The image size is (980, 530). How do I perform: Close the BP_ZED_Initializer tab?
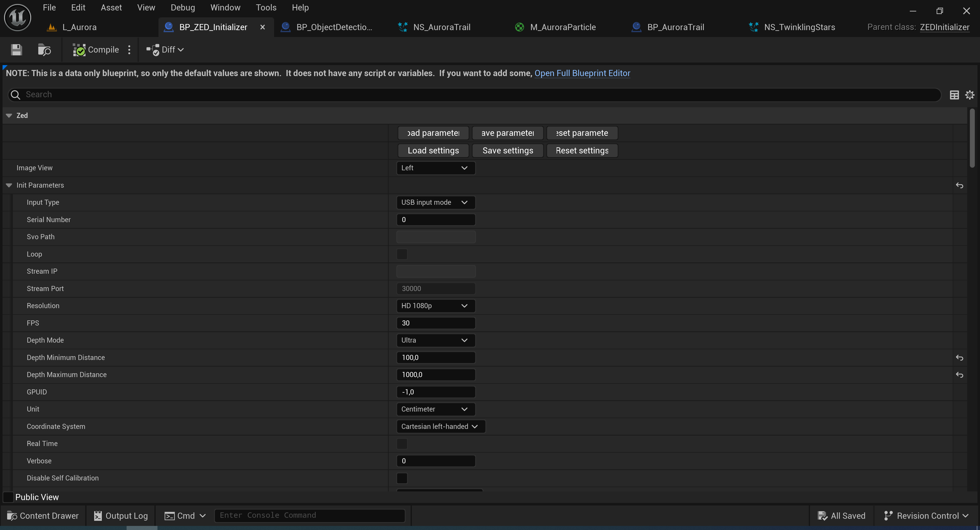tap(263, 27)
